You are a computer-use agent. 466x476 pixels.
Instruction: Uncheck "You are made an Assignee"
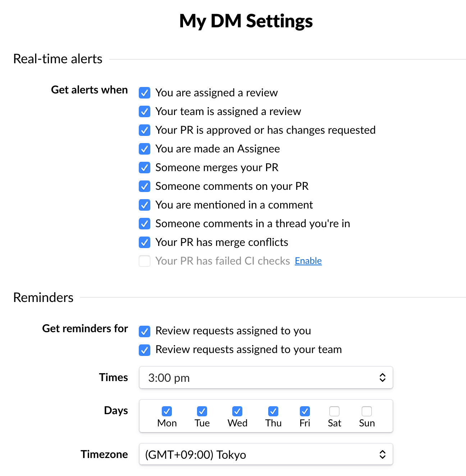[145, 149]
